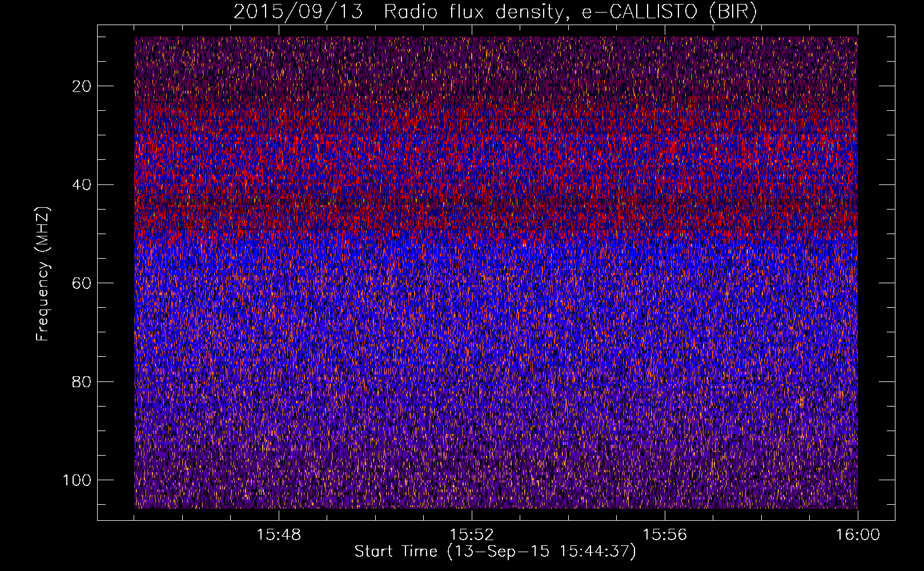Image resolution: width=924 pixels, height=571 pixels.
Task: Click the '15:56' time tick label
Action: (x=665, y=535)
